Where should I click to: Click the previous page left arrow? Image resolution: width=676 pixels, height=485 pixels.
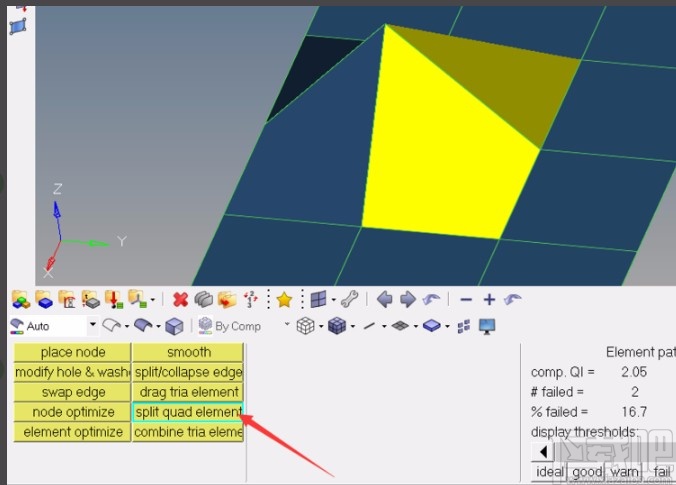tap(385, 299)
